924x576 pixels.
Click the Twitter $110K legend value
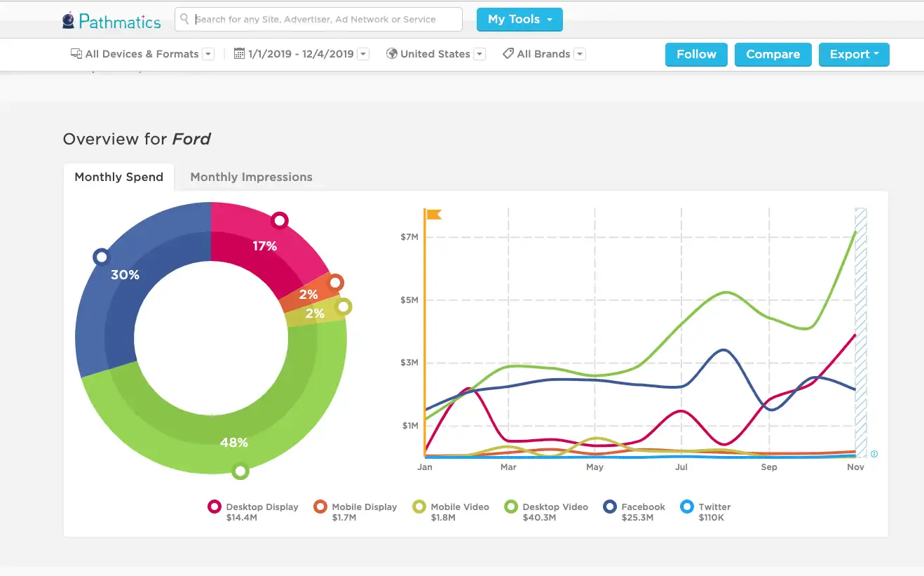point(712,518)
